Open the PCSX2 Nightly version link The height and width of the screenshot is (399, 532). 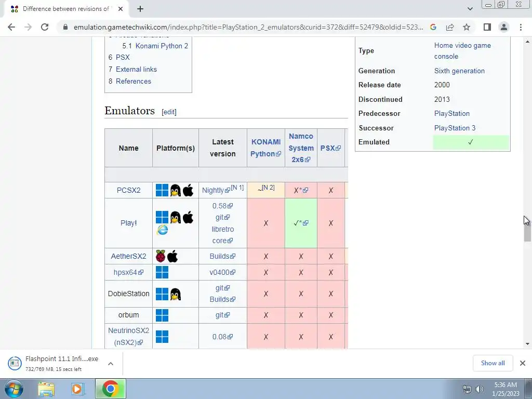[x=216, y=190]
